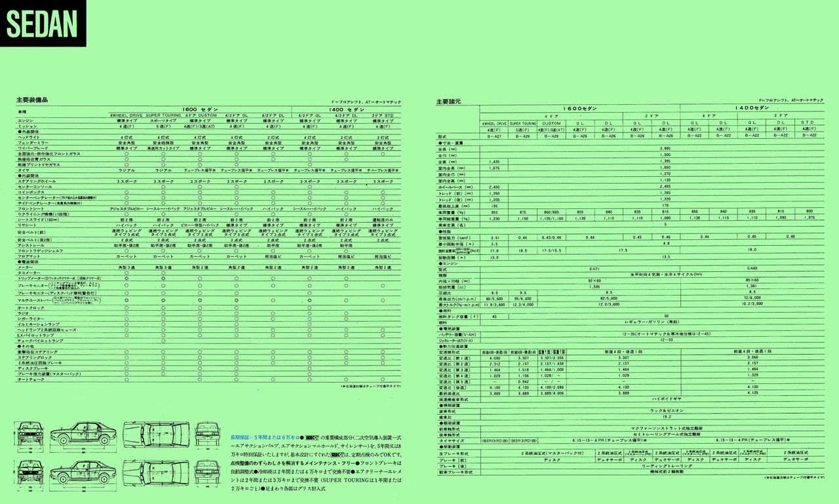Viewport: 839px width, 504px height.
Task: Click the EA63 engine type
Action: pyautogui.click(x=751, y=269)
